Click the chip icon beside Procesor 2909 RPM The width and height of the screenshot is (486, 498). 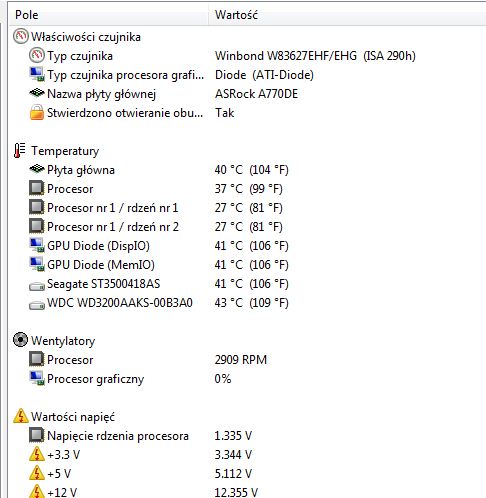pyautogui.click(x=36, y=359)
